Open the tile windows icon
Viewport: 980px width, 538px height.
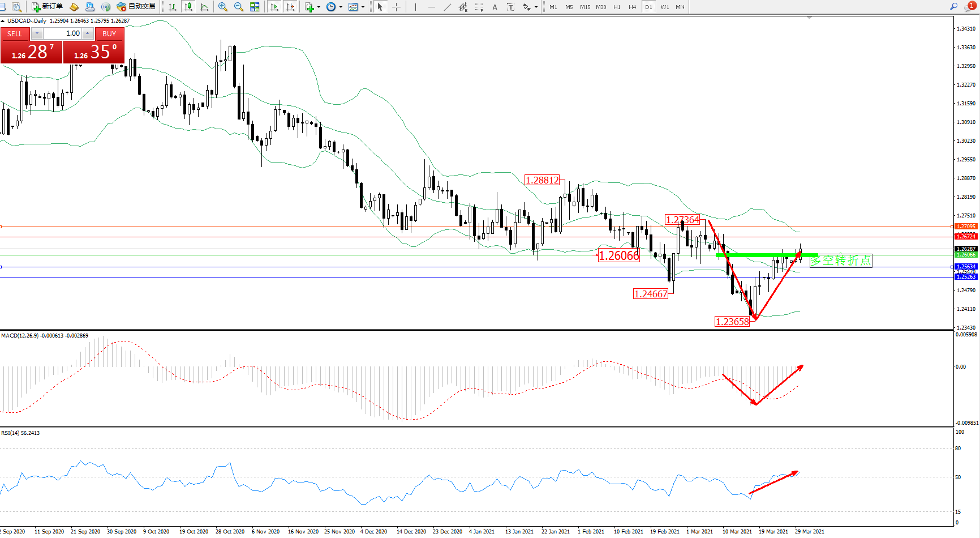(x=255, y=7)
